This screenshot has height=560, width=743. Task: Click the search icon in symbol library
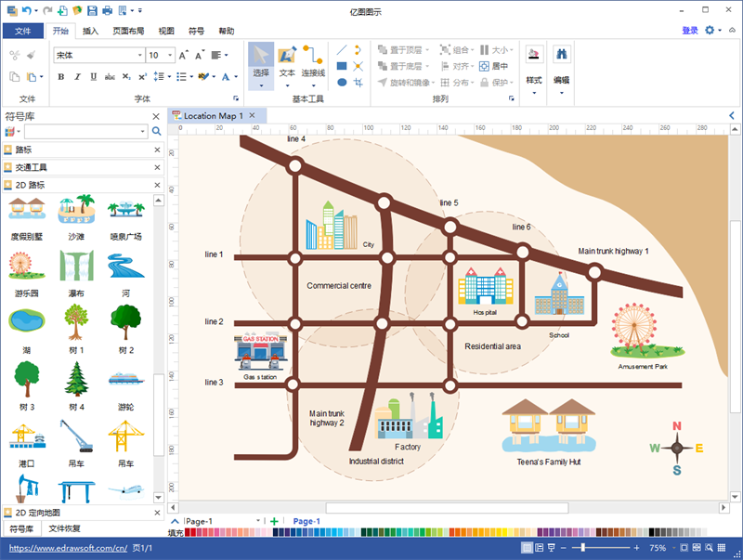click(x=156, y=132)
